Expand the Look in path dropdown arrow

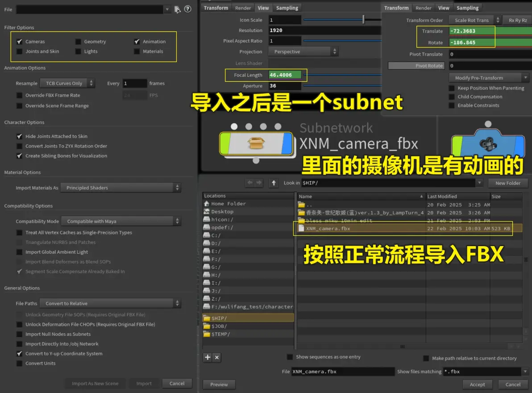click(479, 183)
